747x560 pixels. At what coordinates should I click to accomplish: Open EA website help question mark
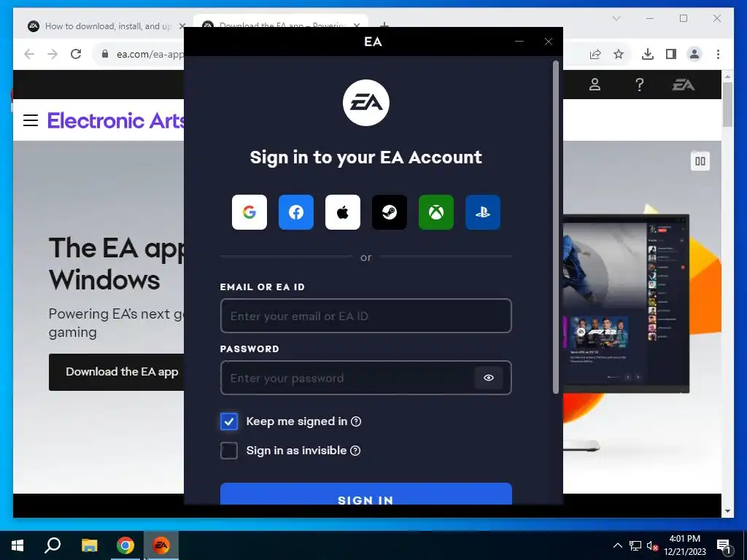tap(639, 85)
